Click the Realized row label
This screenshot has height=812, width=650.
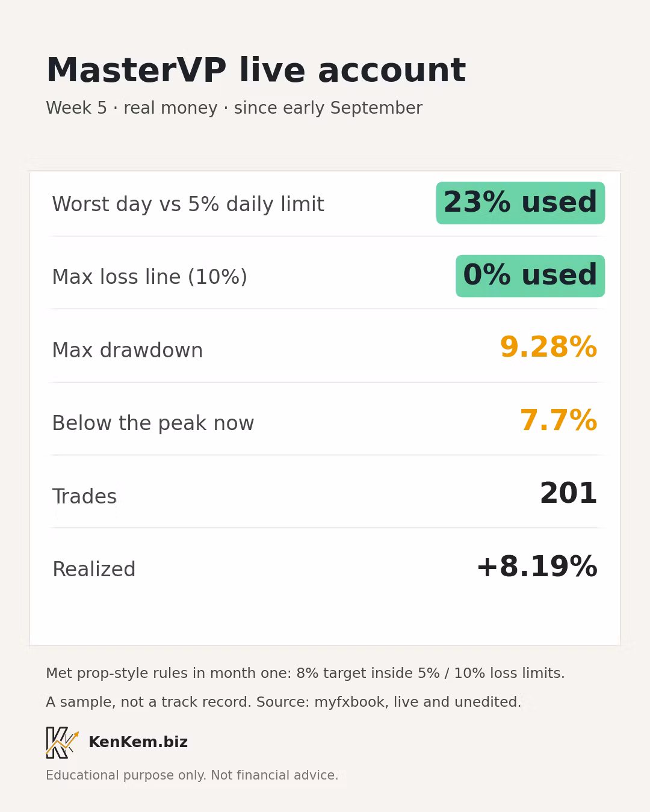[94, 570]
